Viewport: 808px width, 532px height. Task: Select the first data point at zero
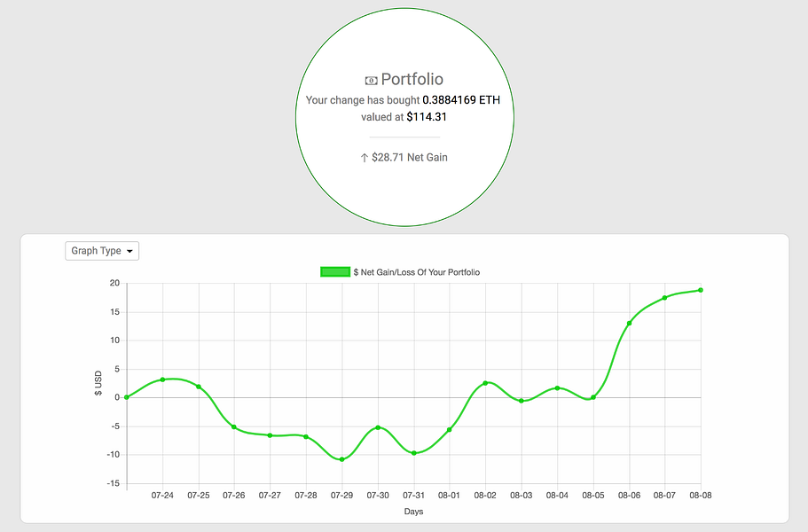(127, 397)
